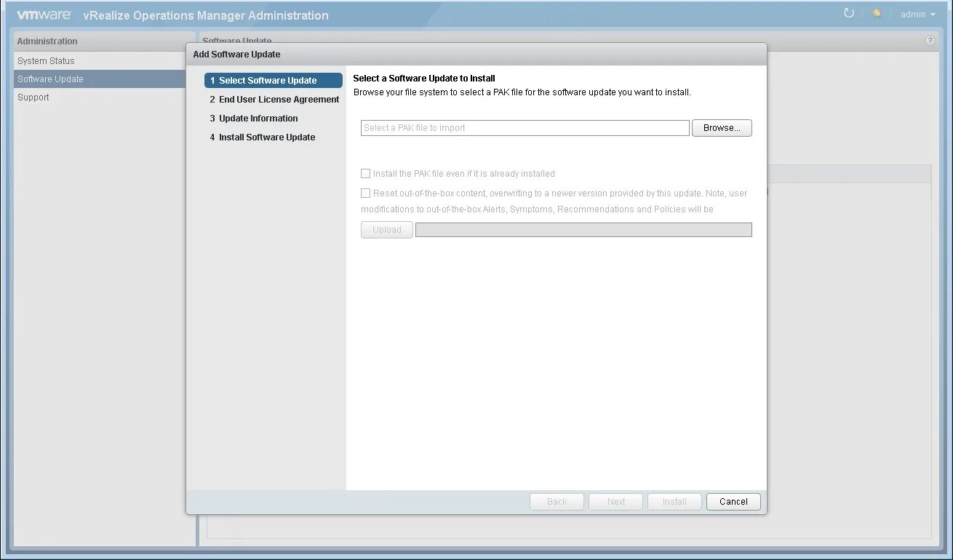
Task: Click the yellow notification icon in header
Action: 877,14
